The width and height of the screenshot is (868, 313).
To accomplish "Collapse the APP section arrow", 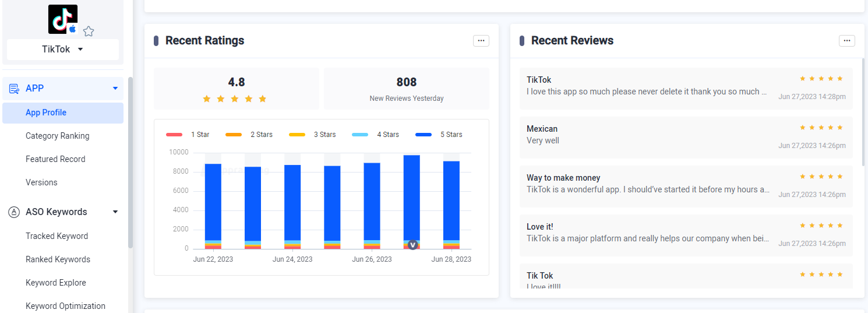I will click(x=115, y=89).
